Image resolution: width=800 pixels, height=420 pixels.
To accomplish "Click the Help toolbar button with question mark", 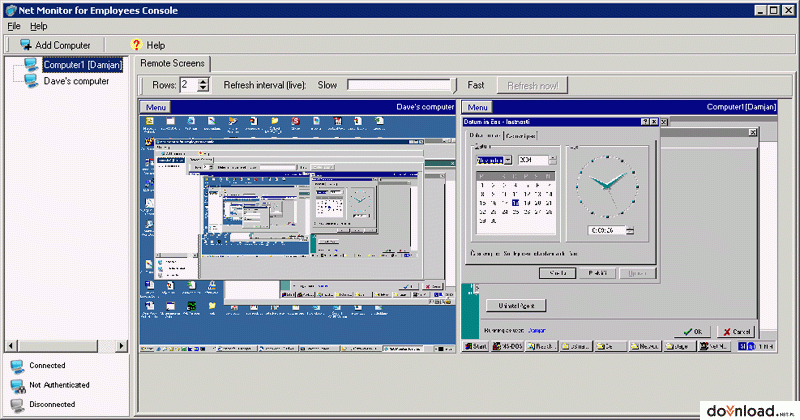I will coord(147,45).
